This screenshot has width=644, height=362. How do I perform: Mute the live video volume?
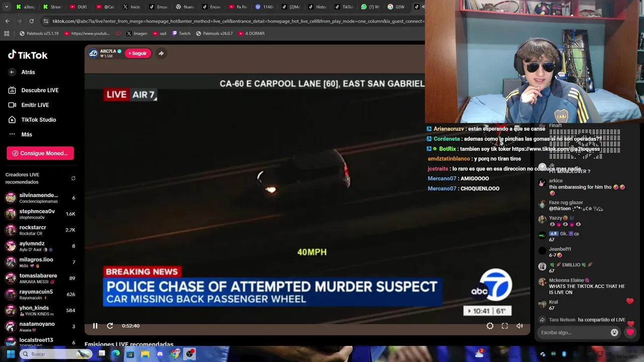pos(519,326)
